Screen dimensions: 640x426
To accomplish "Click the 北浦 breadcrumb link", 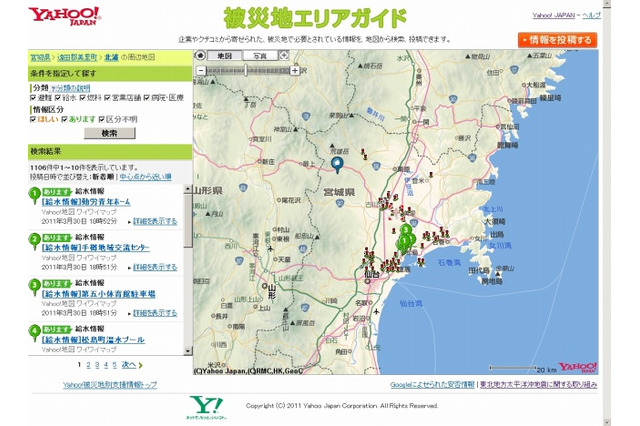I will pyautogui.click(x=111, y=58).
